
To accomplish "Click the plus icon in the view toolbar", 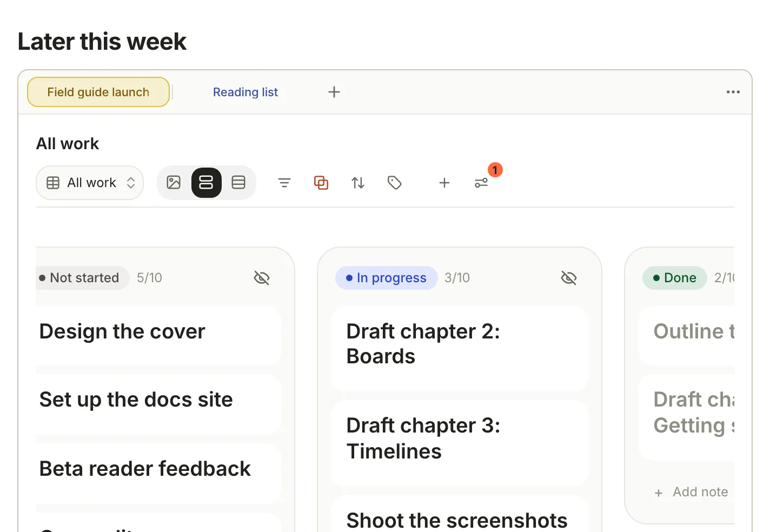I will click(x=444, y=183).
